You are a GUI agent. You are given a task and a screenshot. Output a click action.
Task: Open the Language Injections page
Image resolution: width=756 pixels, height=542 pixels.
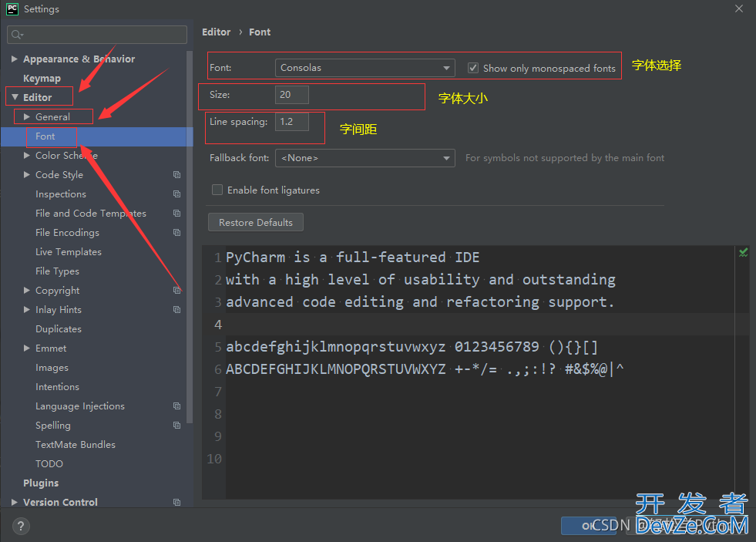[80, 406]
